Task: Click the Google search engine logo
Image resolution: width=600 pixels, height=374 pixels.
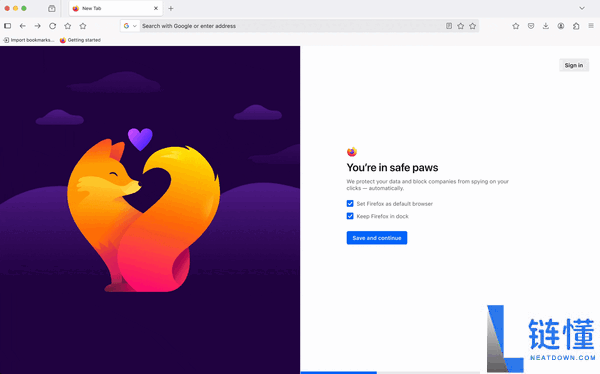Action: coord(126,26)
